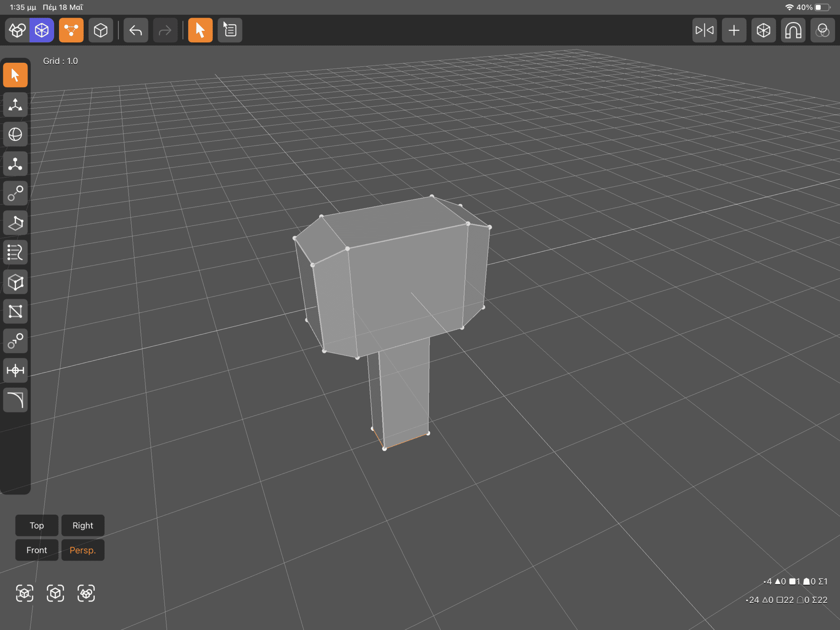Select the move axis tool

pos(16,105)
